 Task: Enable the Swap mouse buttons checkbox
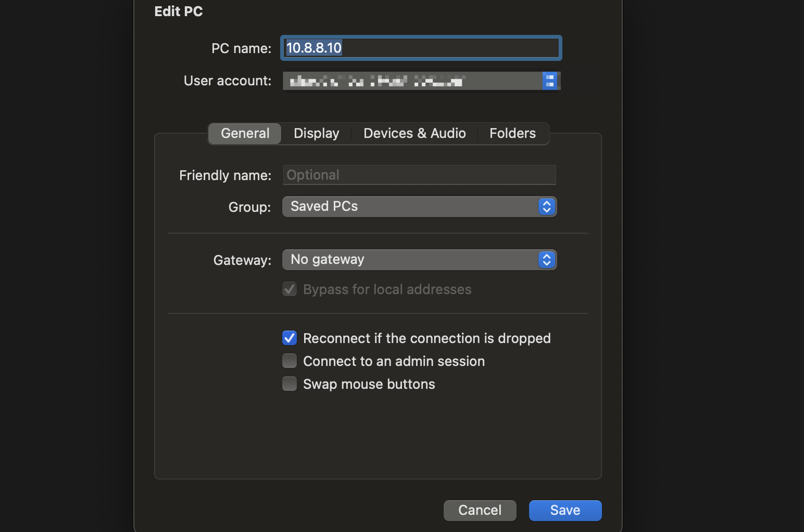[x=290, y=384]
